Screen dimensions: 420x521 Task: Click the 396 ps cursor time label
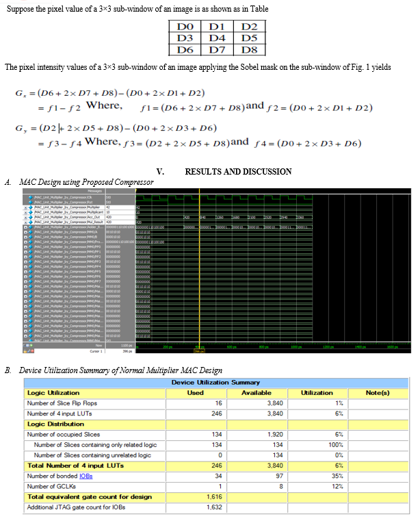click(199, 351)
